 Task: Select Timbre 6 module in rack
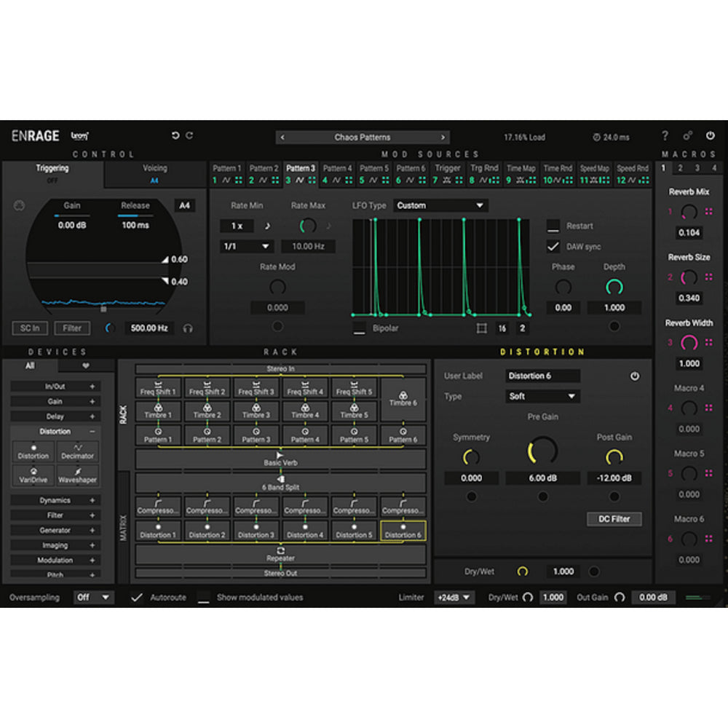pos(403,399)
